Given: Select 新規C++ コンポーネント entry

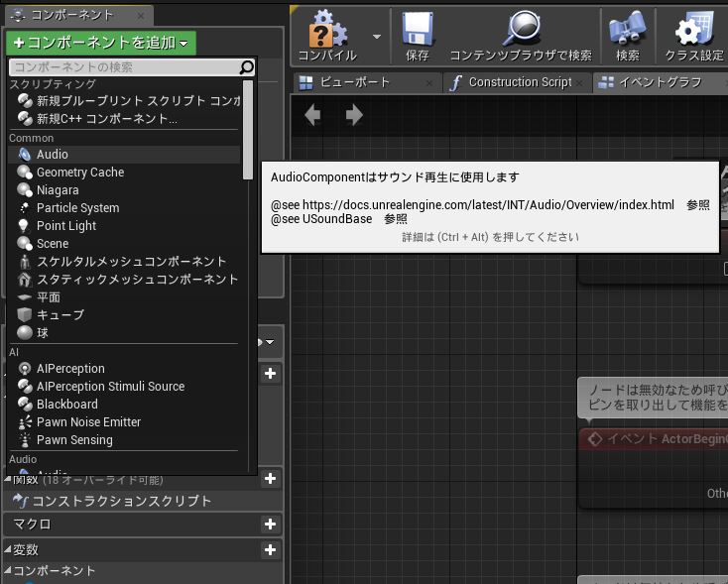Looking at the screenshot, I should point(124,119).
